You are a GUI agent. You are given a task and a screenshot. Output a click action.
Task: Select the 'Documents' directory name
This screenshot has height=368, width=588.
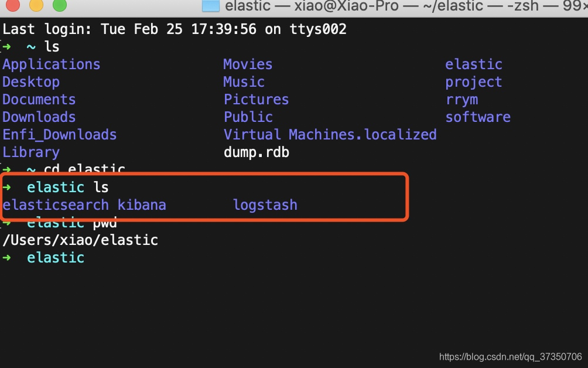[x=39, y=100]
